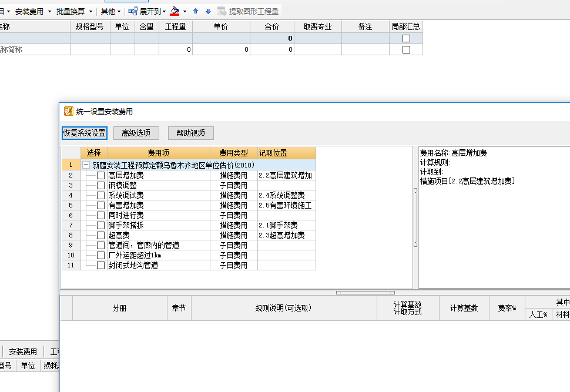Tick 局部汇总 checkbox in first row

(x=407, y=39)
